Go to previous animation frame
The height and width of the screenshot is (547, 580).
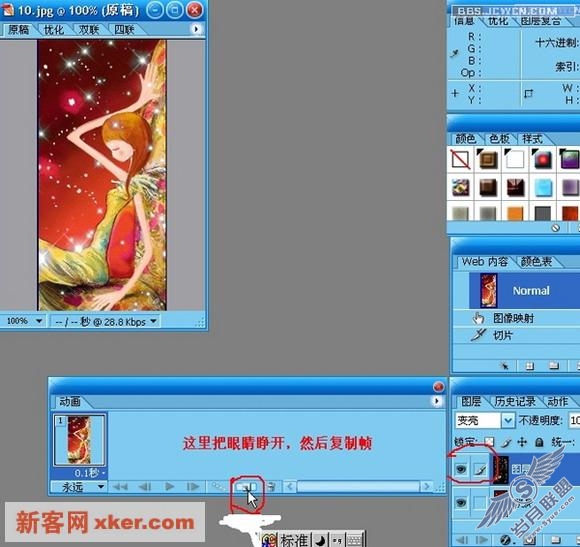click(145, 487)
